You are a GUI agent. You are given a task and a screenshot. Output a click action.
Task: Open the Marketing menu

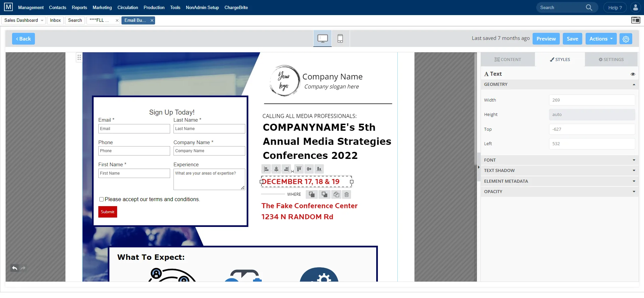pyautogui.click(x=102, y=7)
